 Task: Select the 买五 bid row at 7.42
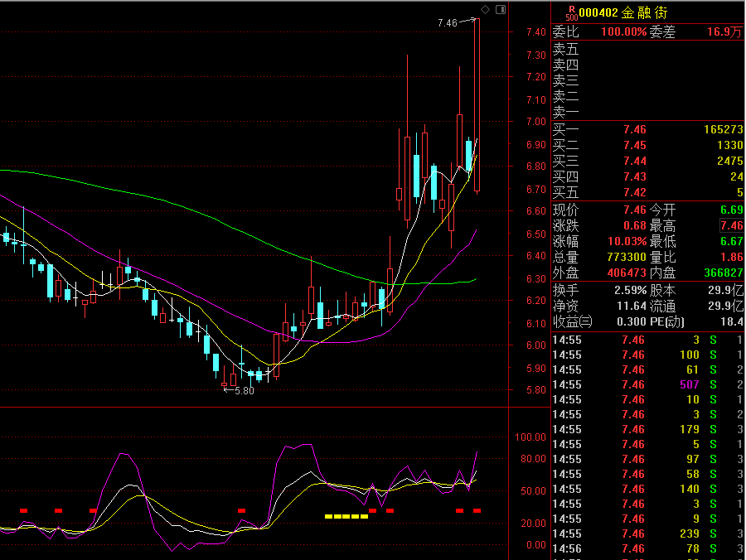(x=647, y=192)
